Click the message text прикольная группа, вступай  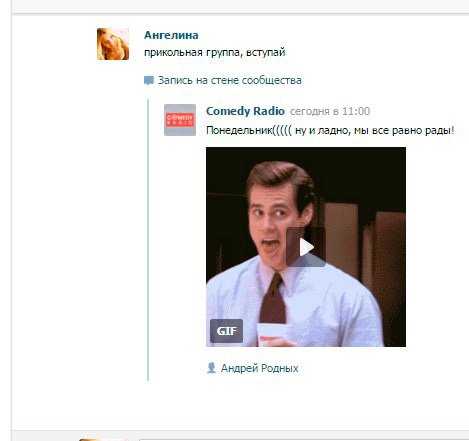tap(215, 53)
